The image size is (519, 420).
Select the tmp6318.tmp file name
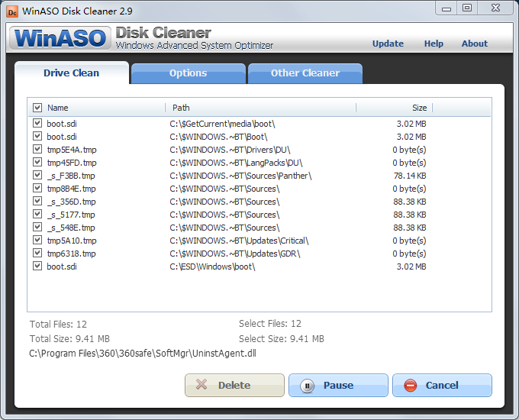tap(72, 254)
